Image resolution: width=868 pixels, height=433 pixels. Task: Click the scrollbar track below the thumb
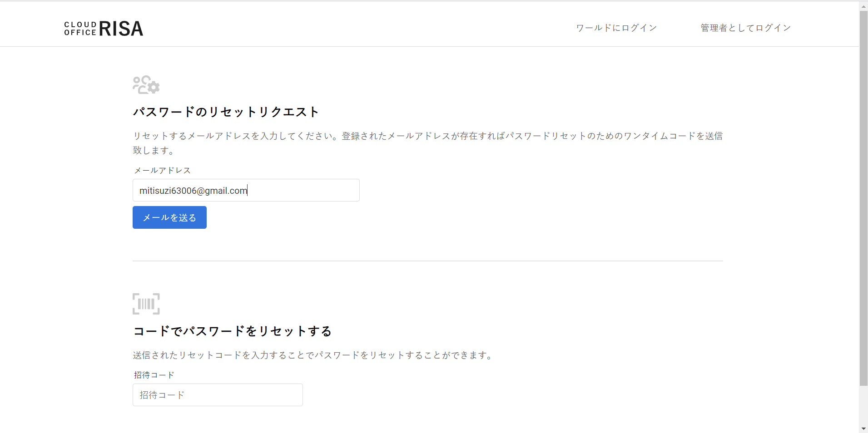pyautogui.click(x=863, y=405)
